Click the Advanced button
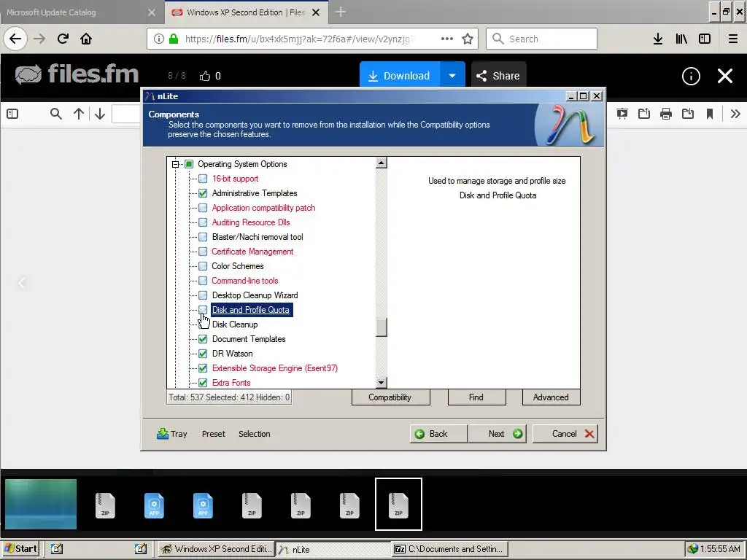The image size is (747, 560). tap(551, 397)
